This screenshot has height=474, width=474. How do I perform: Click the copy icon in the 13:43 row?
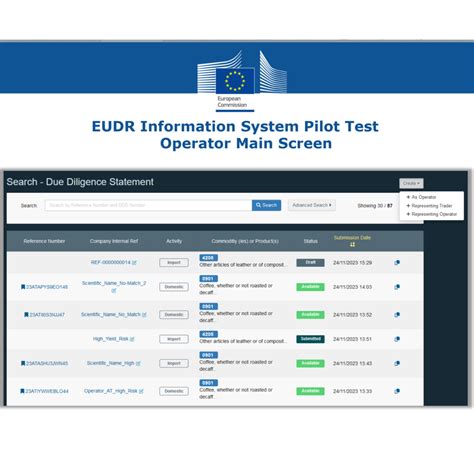point(397,363)
